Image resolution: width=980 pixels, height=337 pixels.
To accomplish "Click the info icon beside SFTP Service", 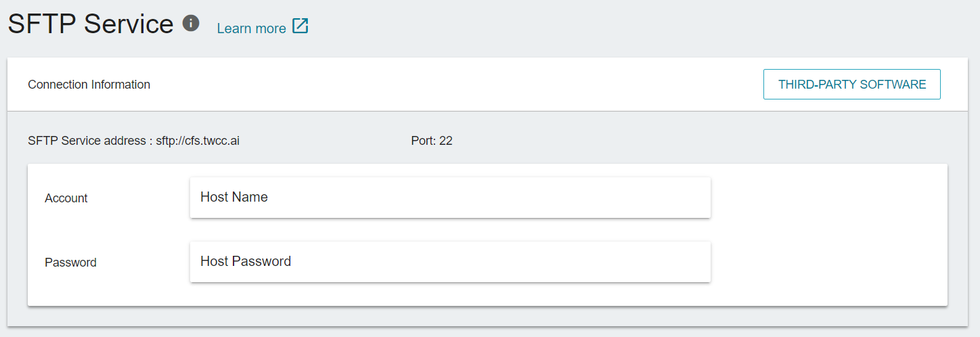I will [x=191, y=24].
